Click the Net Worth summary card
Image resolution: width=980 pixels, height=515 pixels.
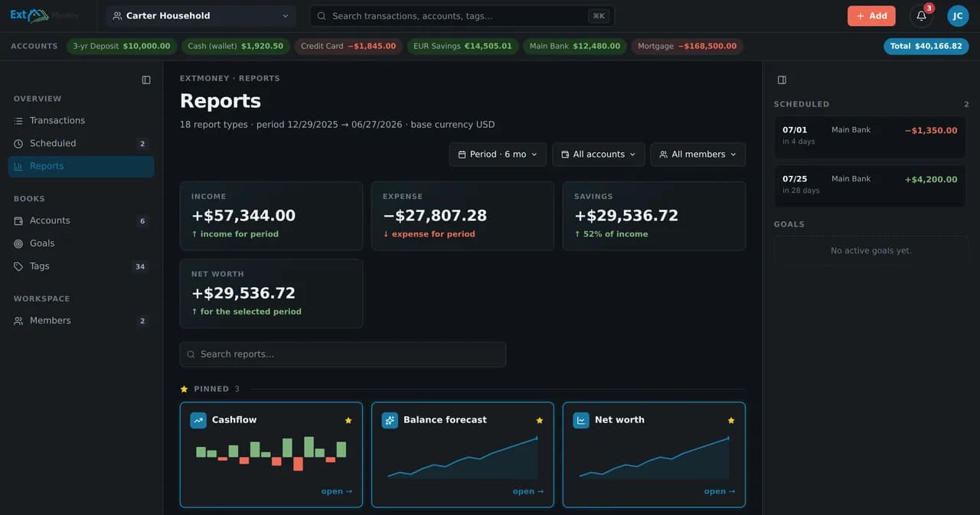271,294
